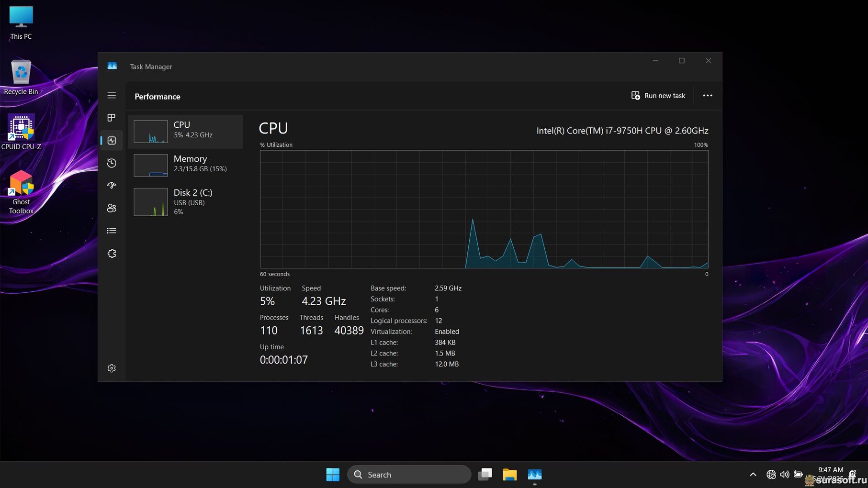Image resolution: width=868 pixels, height=488 pixels.
Task: Click the L3 cache 12.0 MB value
Action: [447, 364]
